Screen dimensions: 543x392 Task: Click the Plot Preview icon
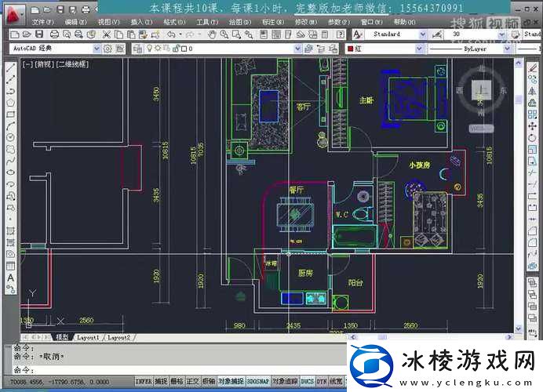click(x=67, y=34)
